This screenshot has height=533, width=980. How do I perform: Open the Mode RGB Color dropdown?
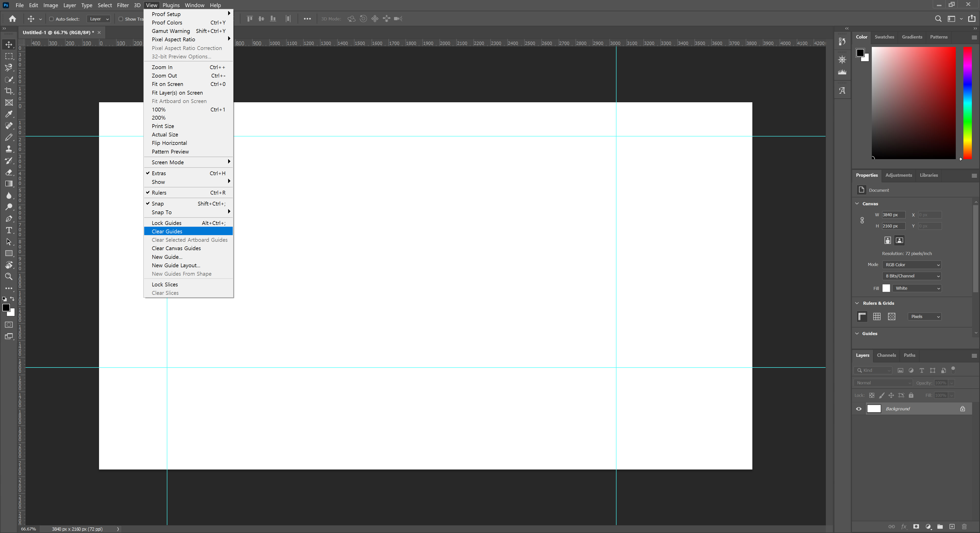pos(912,265)
